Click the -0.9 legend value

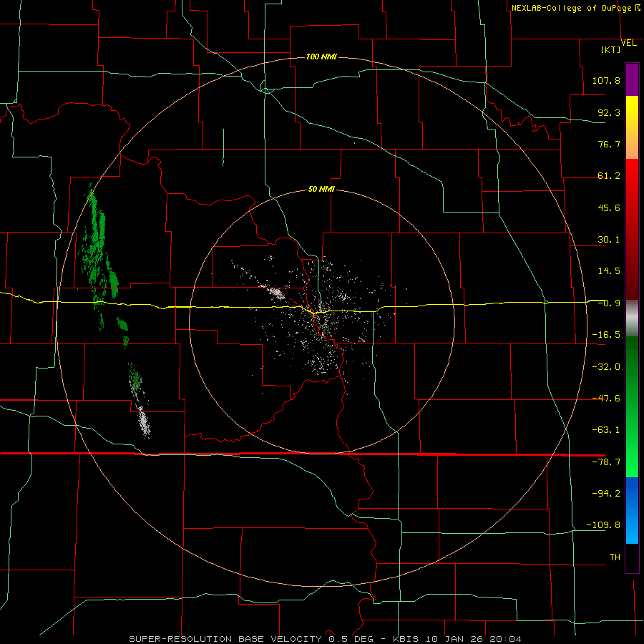click(609, 303)
